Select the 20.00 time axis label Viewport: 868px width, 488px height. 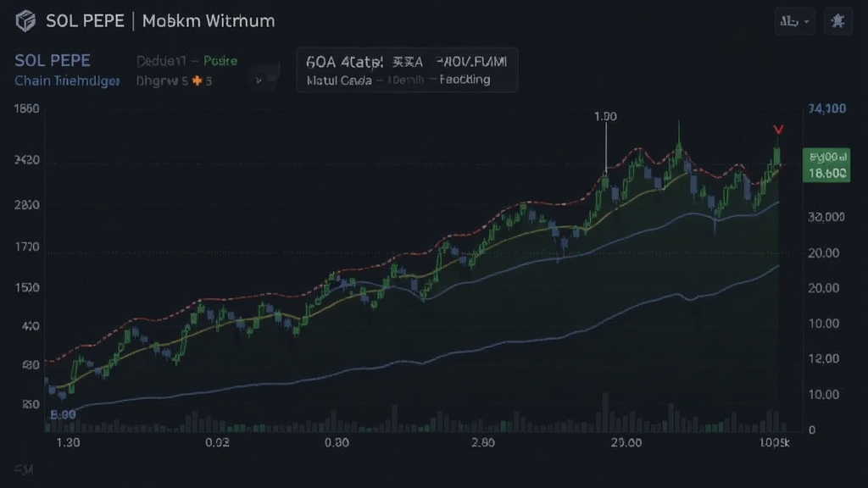626,442
